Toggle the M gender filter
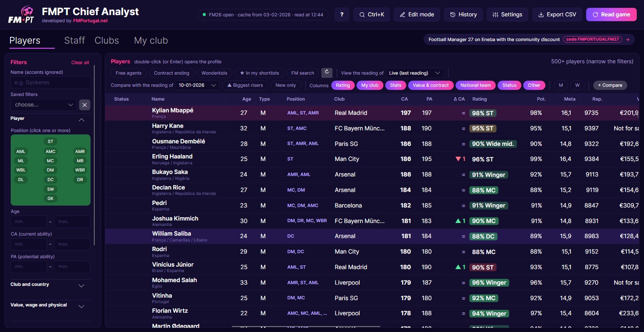This screenshot has height=332, width=644. (x=561, y=85)
